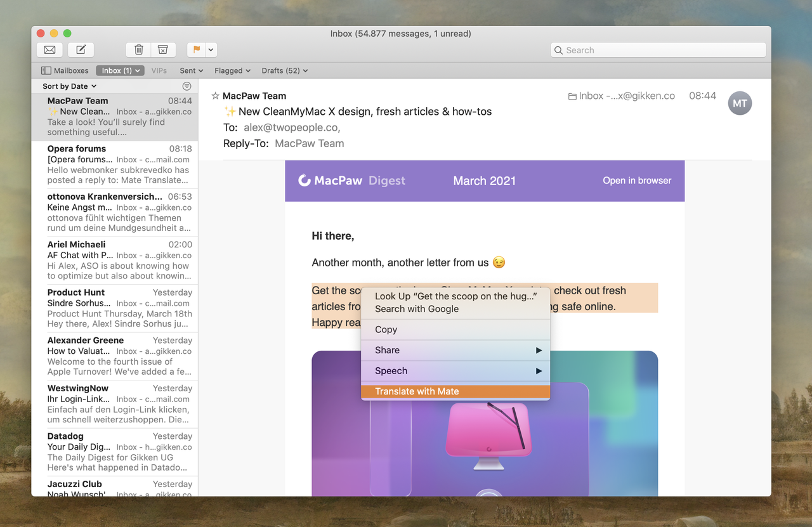The width and height of the screenshot is (812, 527).
Task: Open the newsletter in browser
Action: pos(636,181)
